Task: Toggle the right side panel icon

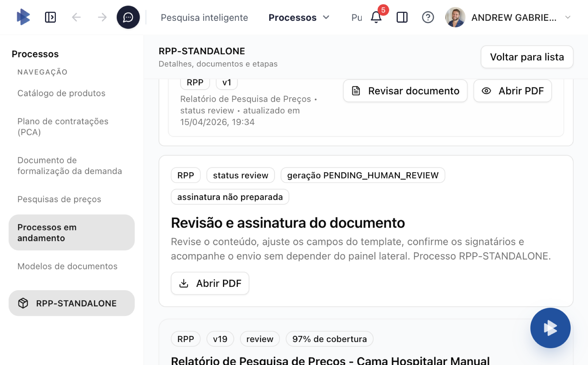Action: click(x=402, y=17)
